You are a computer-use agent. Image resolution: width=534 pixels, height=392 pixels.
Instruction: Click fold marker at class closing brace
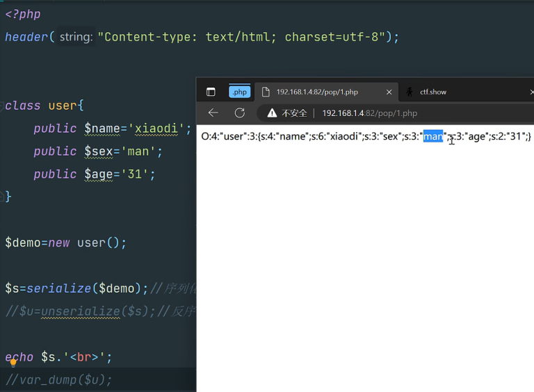(x=3, y=197)
